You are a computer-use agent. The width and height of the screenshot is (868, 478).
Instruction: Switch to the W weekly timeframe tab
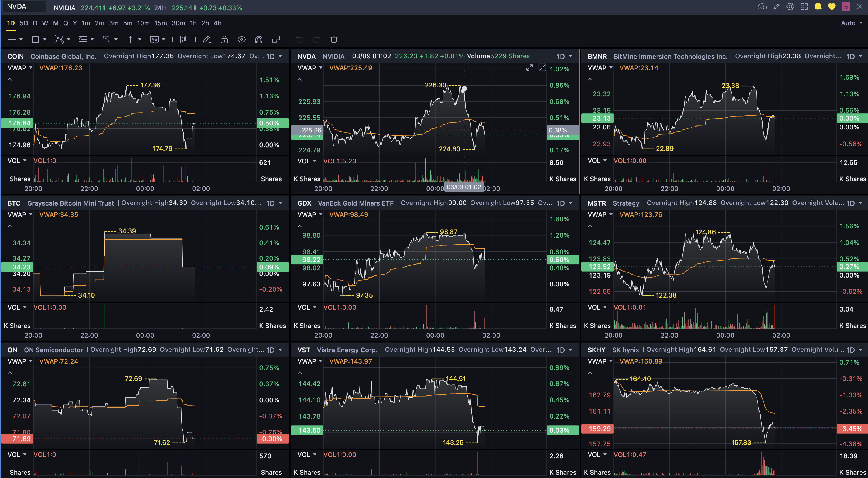(x=45, y=23)
